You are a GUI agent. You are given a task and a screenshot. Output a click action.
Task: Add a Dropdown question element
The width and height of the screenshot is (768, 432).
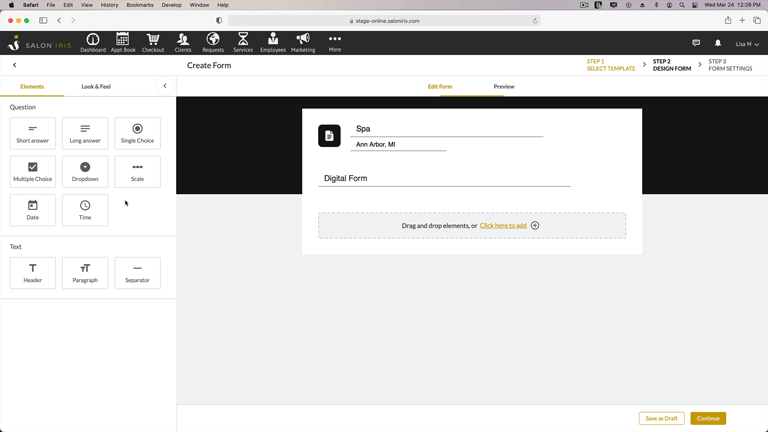pyautogui.click(x=85, y=171)
